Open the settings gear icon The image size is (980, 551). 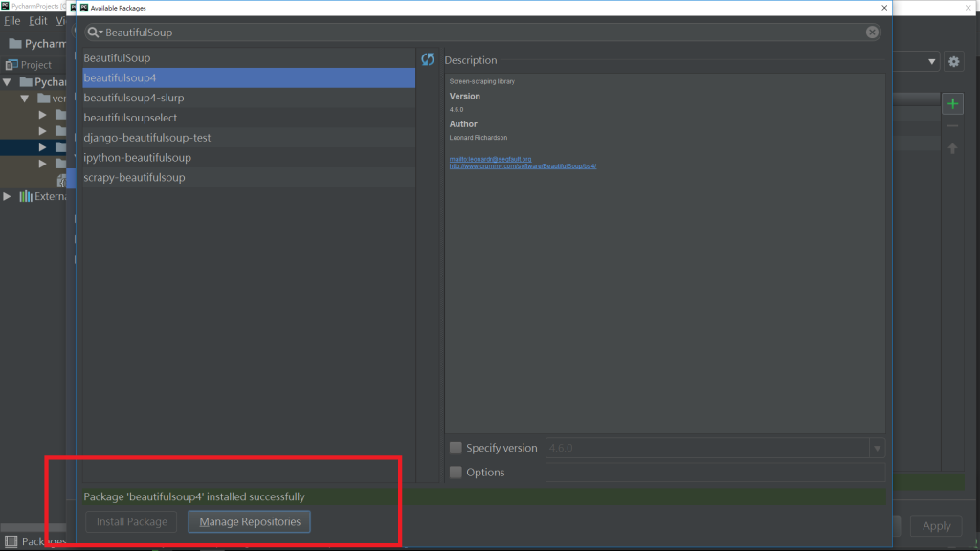[954, 61]
